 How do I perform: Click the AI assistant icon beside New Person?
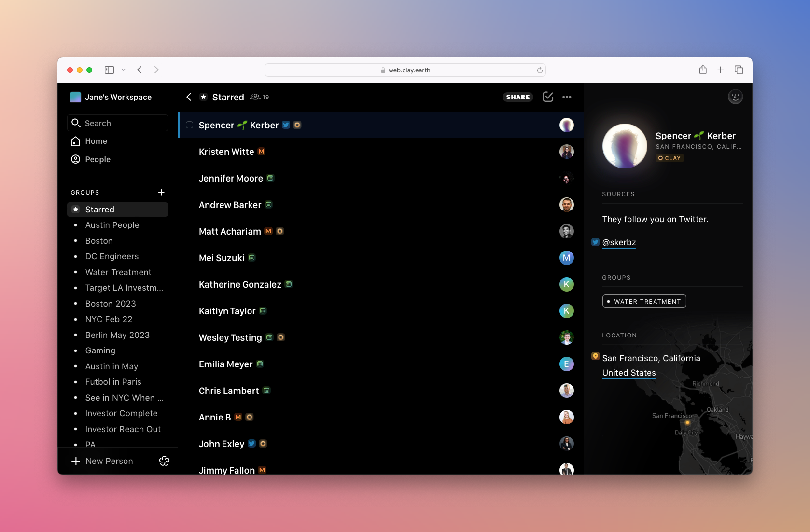[164, 461]
